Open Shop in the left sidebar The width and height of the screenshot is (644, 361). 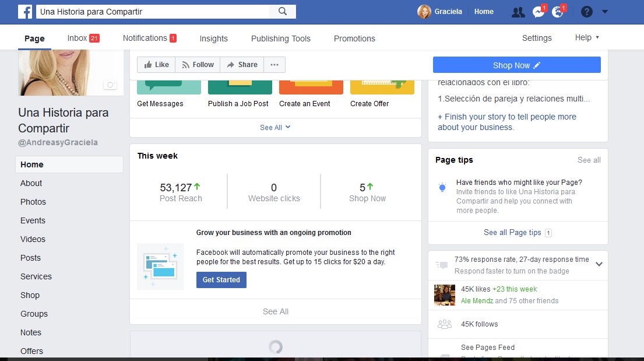tap(30, 295)
